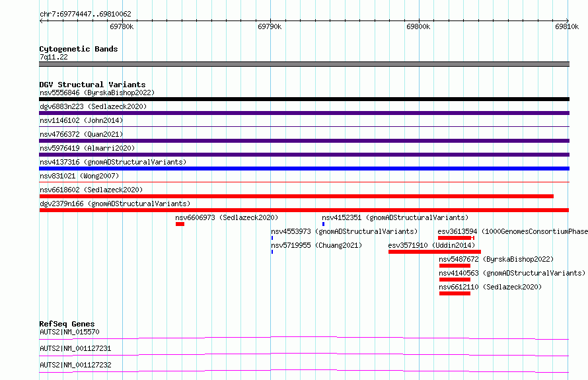Open variant nsv4152351 (gnomADStructuralVariants) label
The image size is (588, 380).
(395, 217)
